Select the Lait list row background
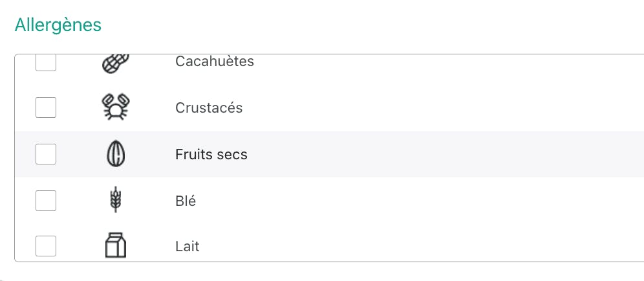This screenshot has width=644, height=281. [329, 242]
